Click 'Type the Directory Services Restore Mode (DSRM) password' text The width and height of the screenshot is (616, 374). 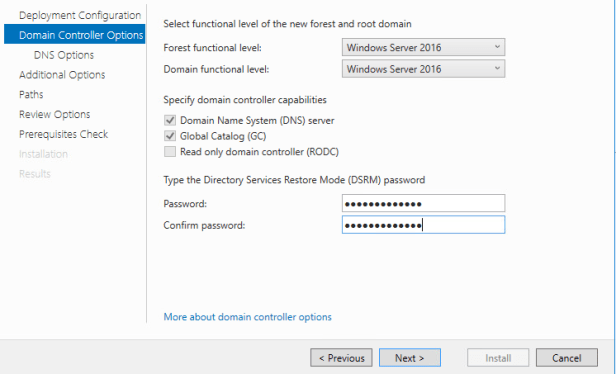point(294,180)
